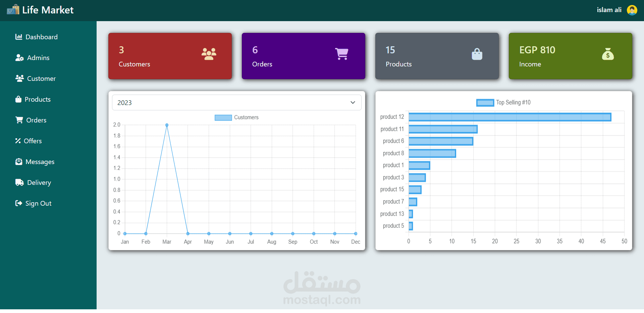Click the money bag icon on the Income card
The height and width of the screenshot is (313, 644).
(608, 54)
